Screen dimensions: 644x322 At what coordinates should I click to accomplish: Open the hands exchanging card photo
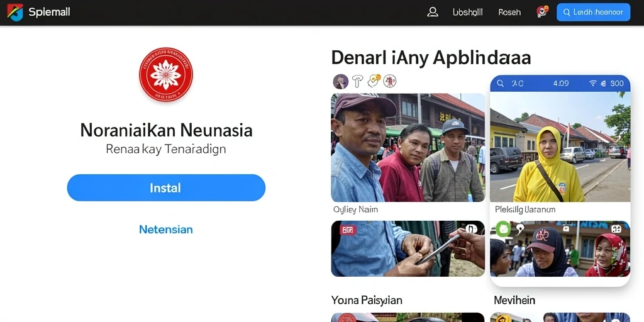coord(408,248)
